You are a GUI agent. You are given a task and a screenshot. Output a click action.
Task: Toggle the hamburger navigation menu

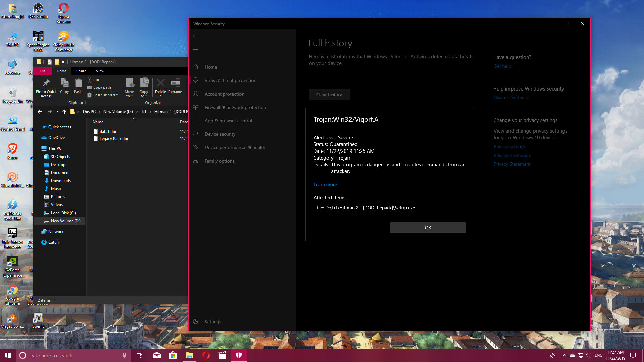[x=195, y=51]
